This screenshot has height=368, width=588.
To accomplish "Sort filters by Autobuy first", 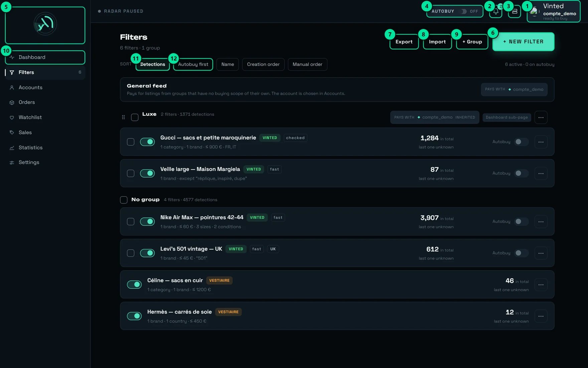I will pos(193,64).
